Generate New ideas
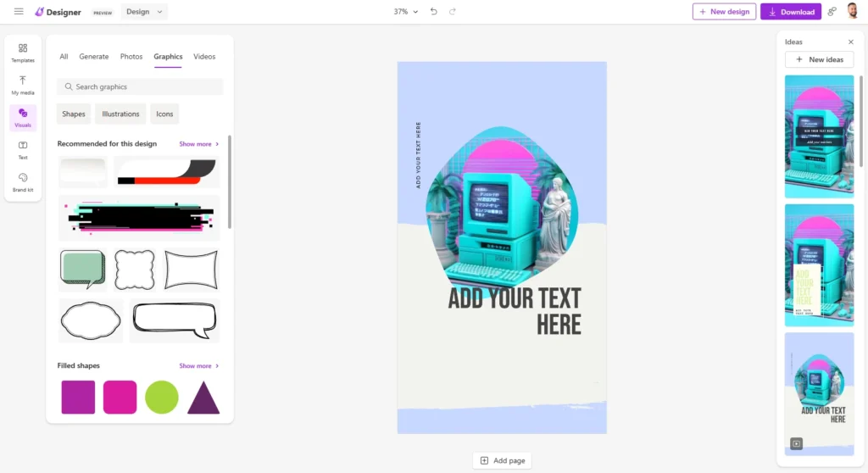The image size is (868, 473). pos(820,59)
